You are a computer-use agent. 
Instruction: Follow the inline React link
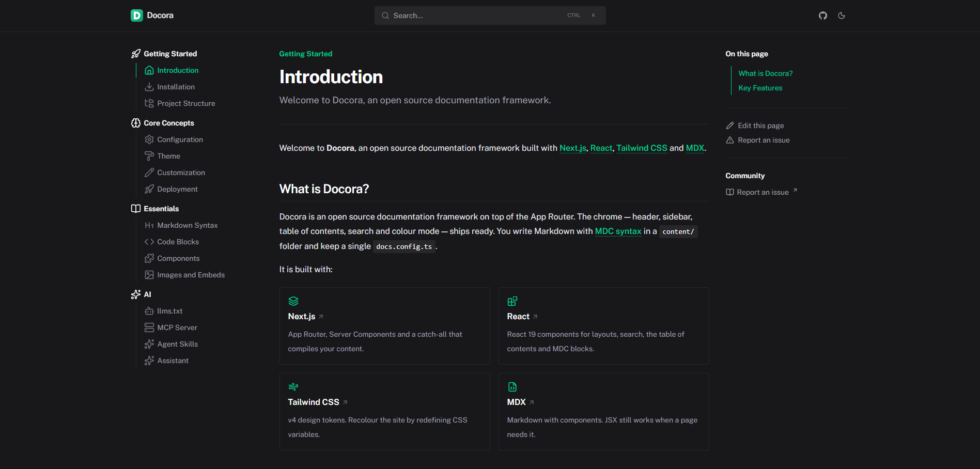[601, 148]
